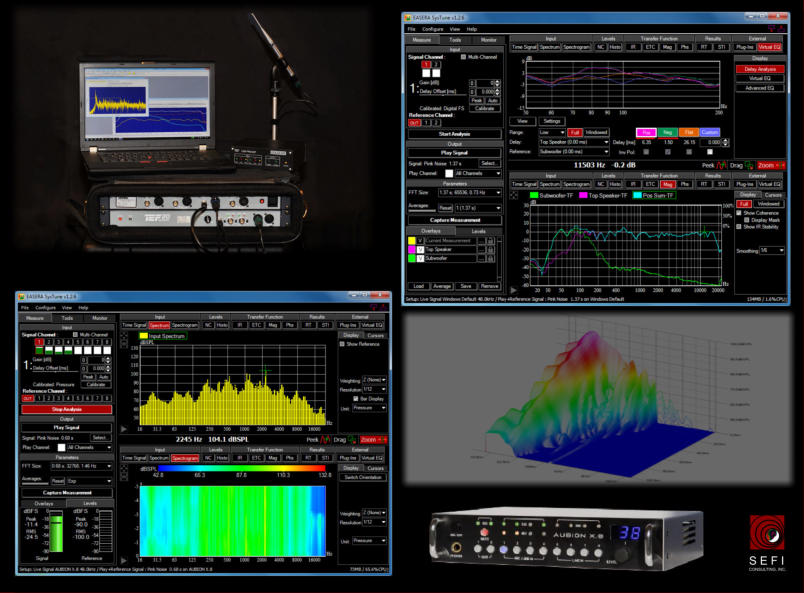Click the Drag icon in upper-right SysTune window
The image size is (804, 593).
pos(749,165)
